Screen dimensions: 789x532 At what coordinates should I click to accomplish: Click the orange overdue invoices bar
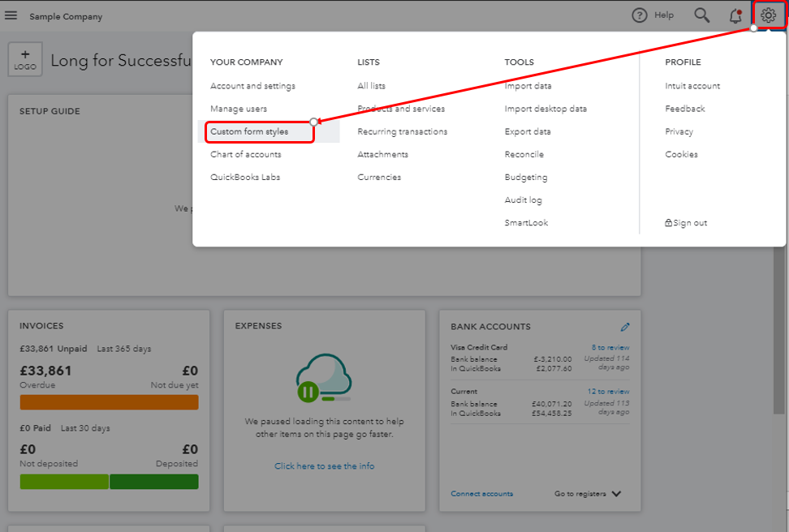(x=110, y=402)
